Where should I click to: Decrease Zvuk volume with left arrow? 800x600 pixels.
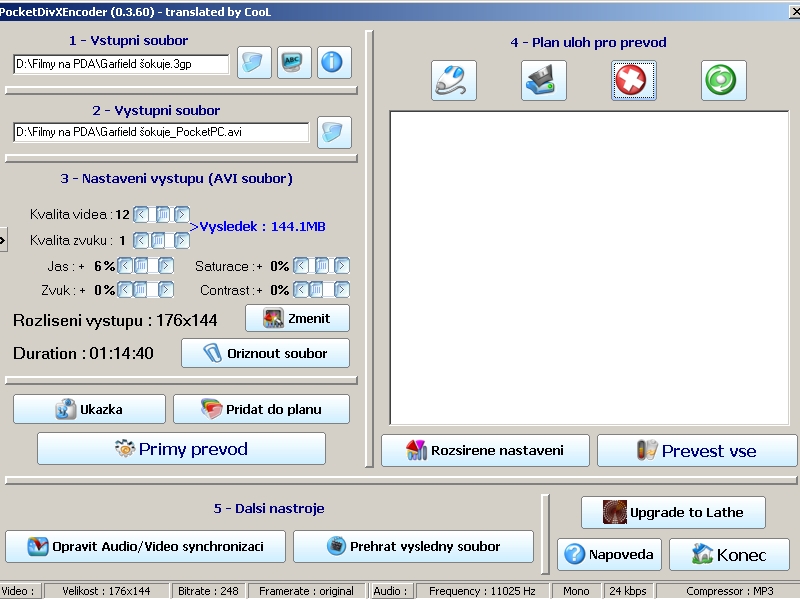pos(125,290)
